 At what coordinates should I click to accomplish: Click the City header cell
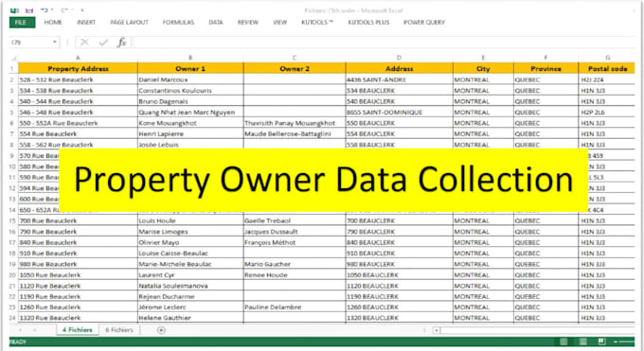[483, 68]
